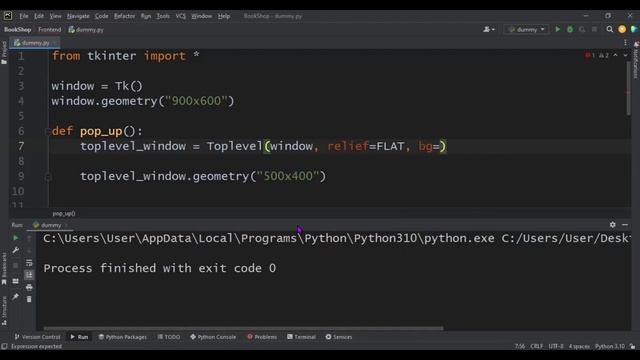
Task: Open the VCS menu
Action: click(180, 16)
